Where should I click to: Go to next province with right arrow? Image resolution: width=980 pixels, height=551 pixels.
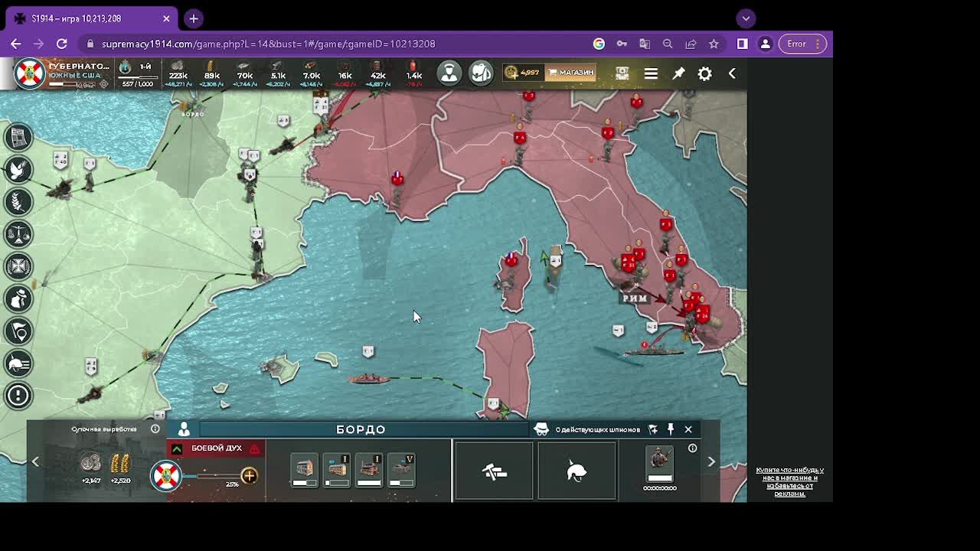coord(711,461)
